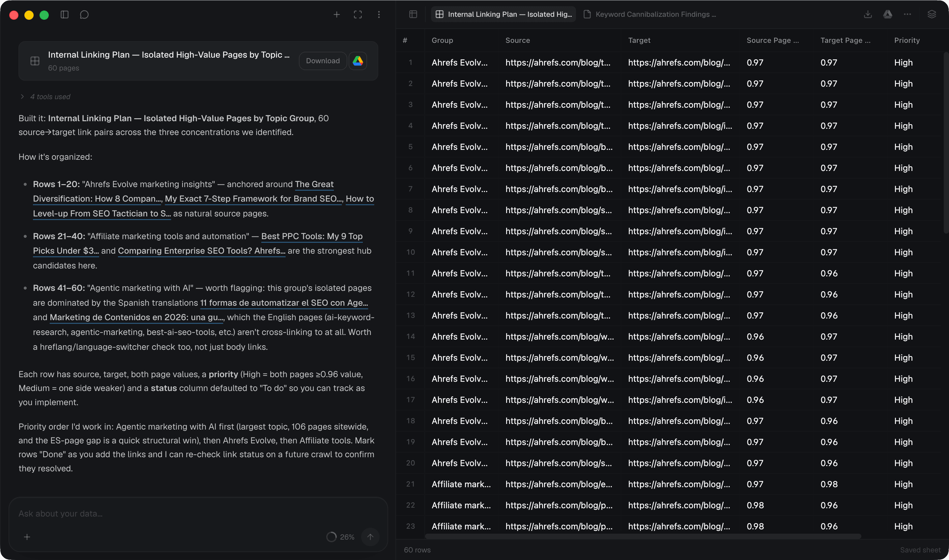Click the layers stack icon
949x560 pixels.
coord(932,14)
